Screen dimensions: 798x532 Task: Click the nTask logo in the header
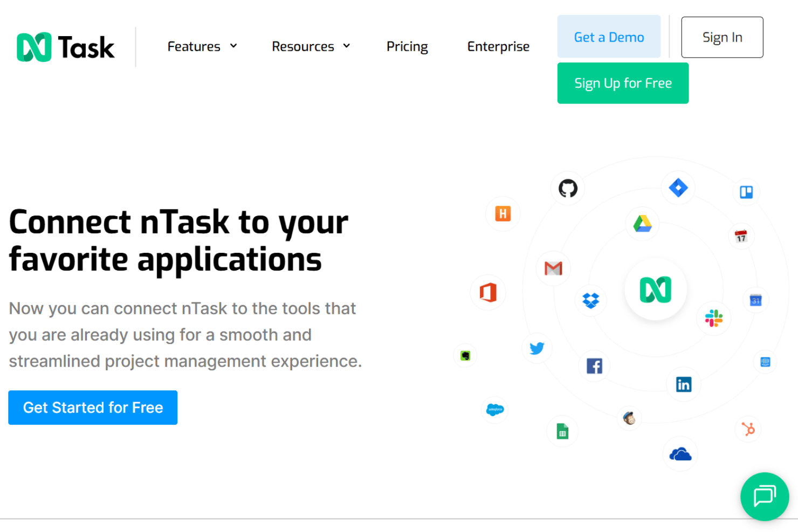[65, 47]
